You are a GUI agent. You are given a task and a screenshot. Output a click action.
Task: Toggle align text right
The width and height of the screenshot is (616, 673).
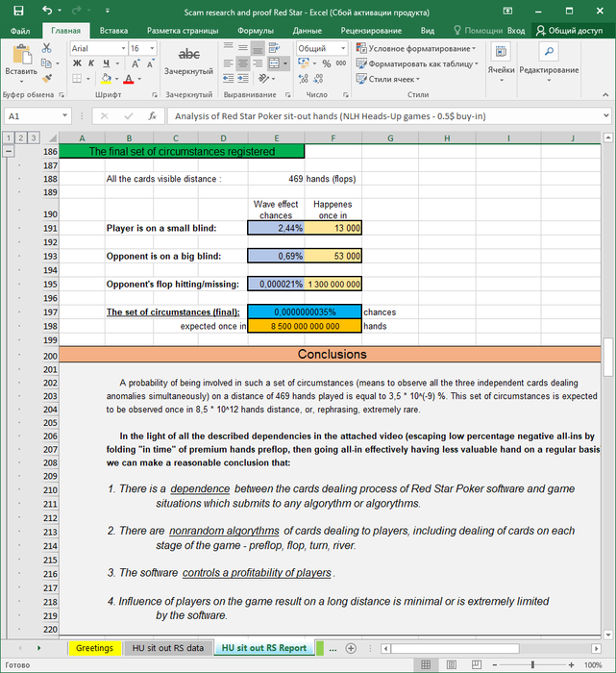coord(258,63)
